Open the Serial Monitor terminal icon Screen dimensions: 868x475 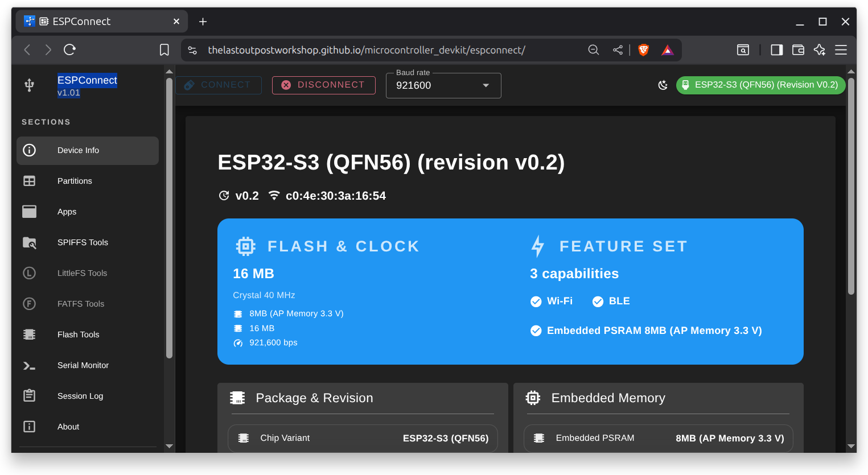point(29,365)
